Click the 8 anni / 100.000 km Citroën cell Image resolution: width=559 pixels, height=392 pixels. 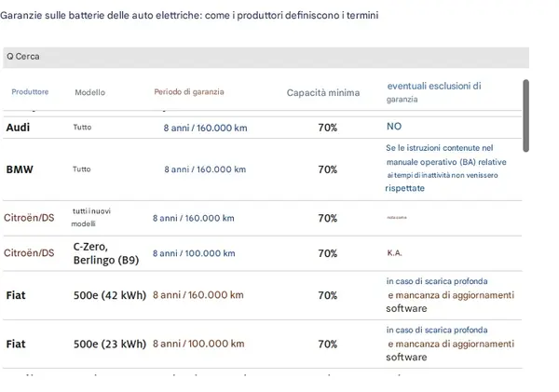pos(193,253)
